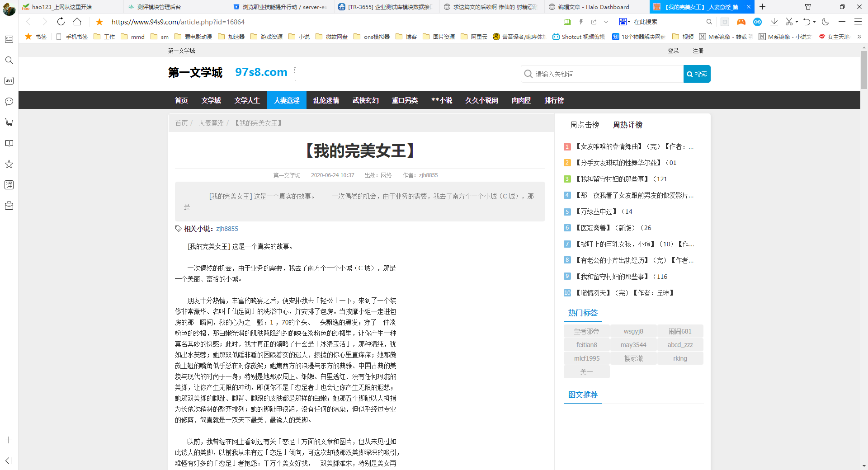Image resolution: width=868 pixels, height=470 pixels.
Task: Click the page vertical scrollbar thumb
Action: 864,70
